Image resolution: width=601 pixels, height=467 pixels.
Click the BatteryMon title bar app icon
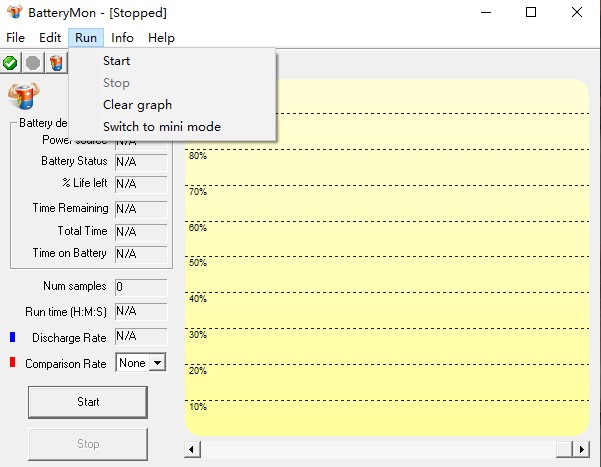pos(15,12)
